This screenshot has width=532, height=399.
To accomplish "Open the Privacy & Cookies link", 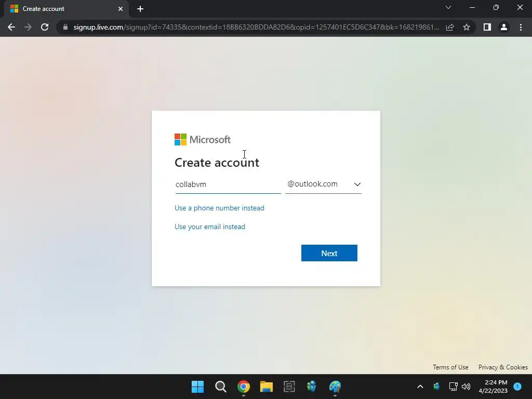I will (503, 367).
